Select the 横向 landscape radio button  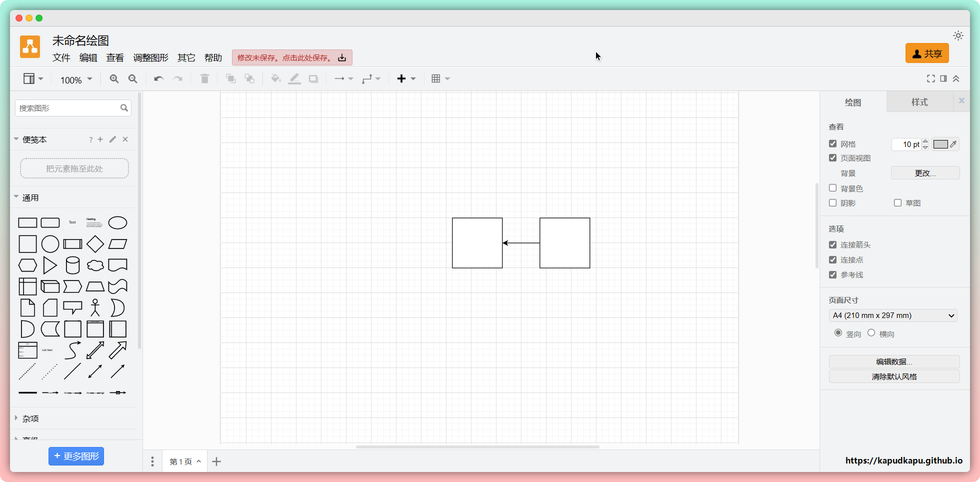coord(871,333)
